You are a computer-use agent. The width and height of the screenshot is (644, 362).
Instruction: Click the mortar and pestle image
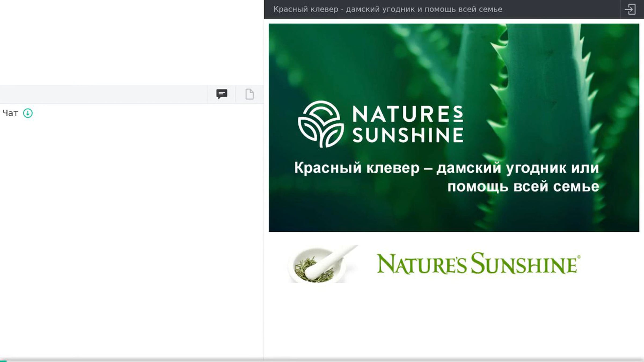pyautogui.click(x=323, y=264)
